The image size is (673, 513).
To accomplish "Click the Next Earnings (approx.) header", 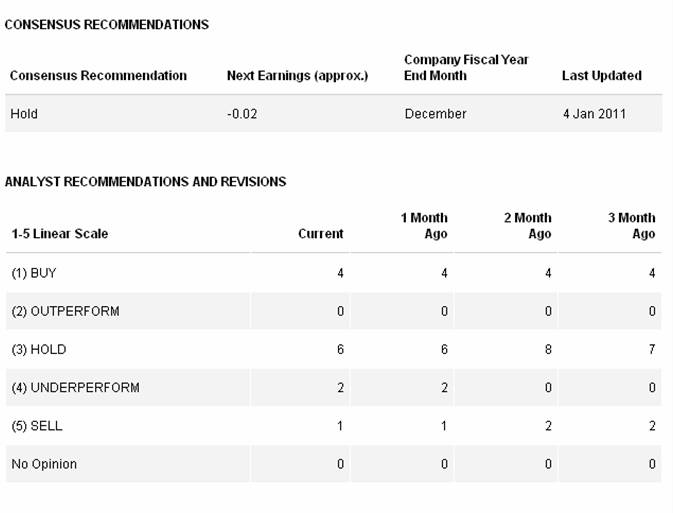I will [297, 76].
